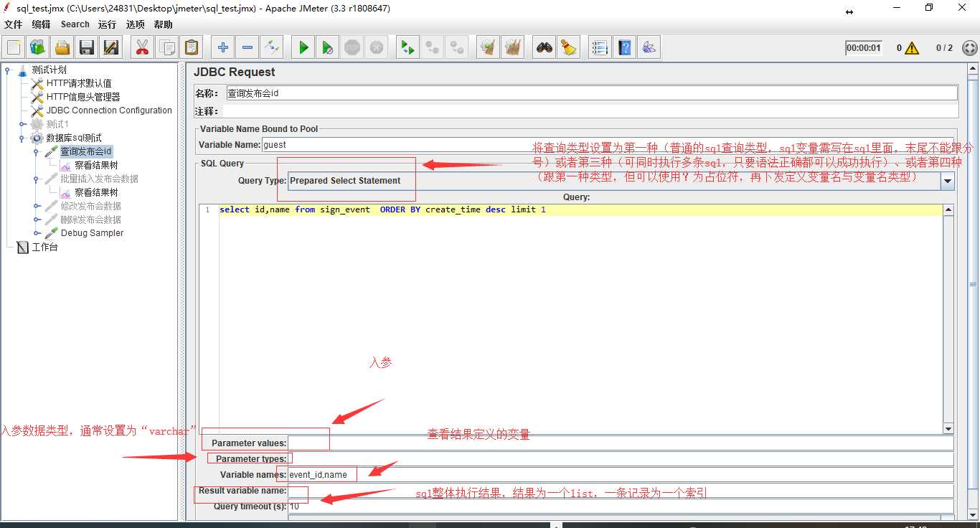The width and height of the screenshot is (980, 528).
Task: Copy the selected element via toolbar
Action: click(x=166, y=48)
